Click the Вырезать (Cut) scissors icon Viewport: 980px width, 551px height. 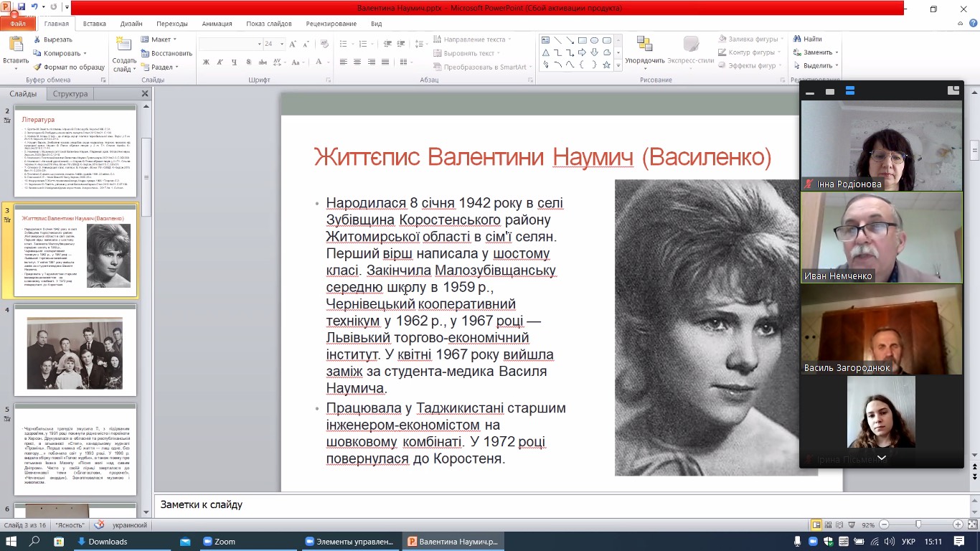38,39
